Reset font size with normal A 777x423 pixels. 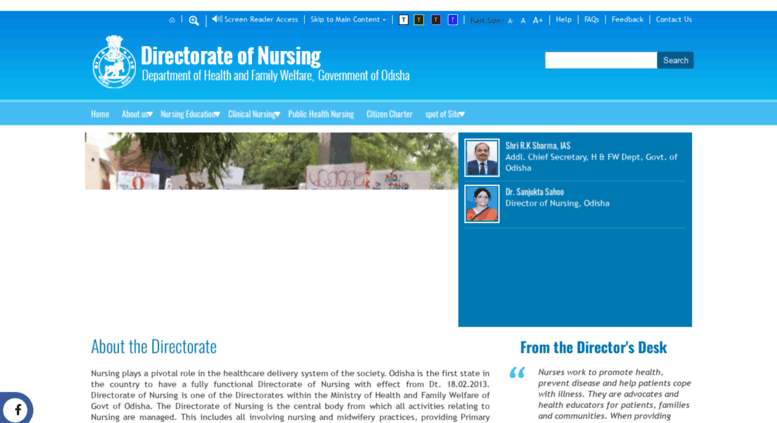(523, 21)
